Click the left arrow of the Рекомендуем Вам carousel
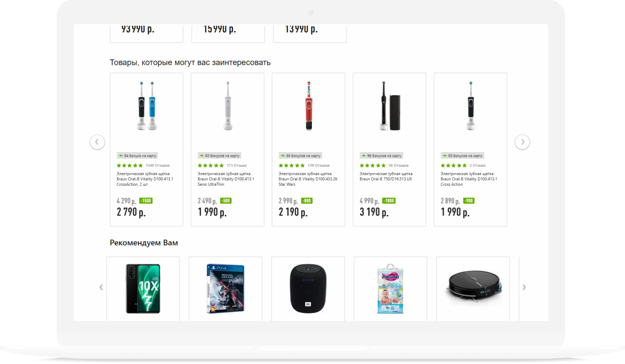 101,287
